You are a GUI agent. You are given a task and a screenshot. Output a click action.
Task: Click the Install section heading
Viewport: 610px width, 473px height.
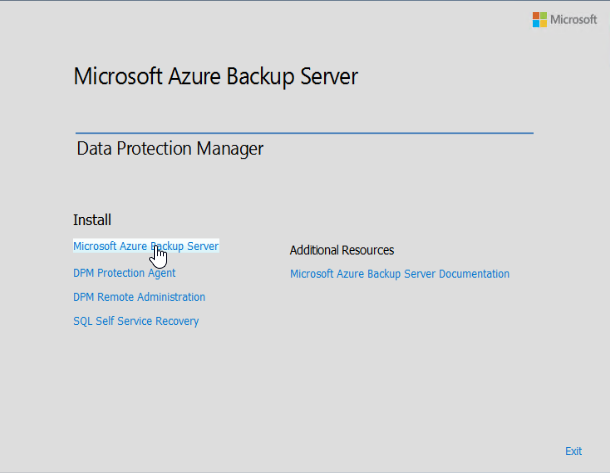[92, 220]
